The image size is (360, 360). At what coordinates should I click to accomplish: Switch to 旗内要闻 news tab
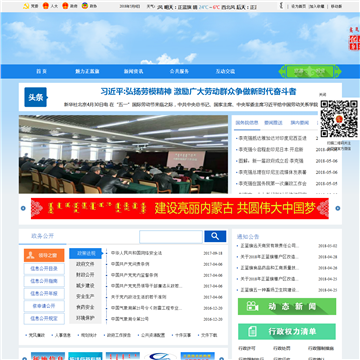(x=299, y=123)
